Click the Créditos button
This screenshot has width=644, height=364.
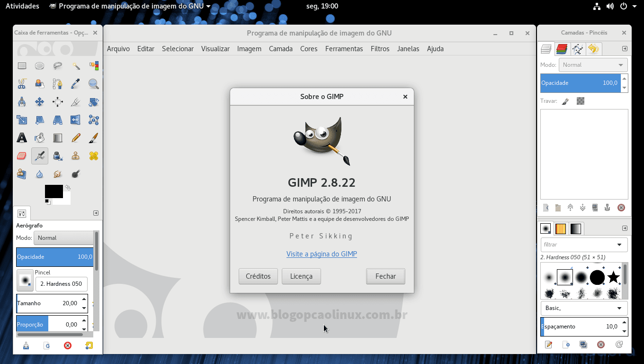pyautogui.click(x=258, y=276)
